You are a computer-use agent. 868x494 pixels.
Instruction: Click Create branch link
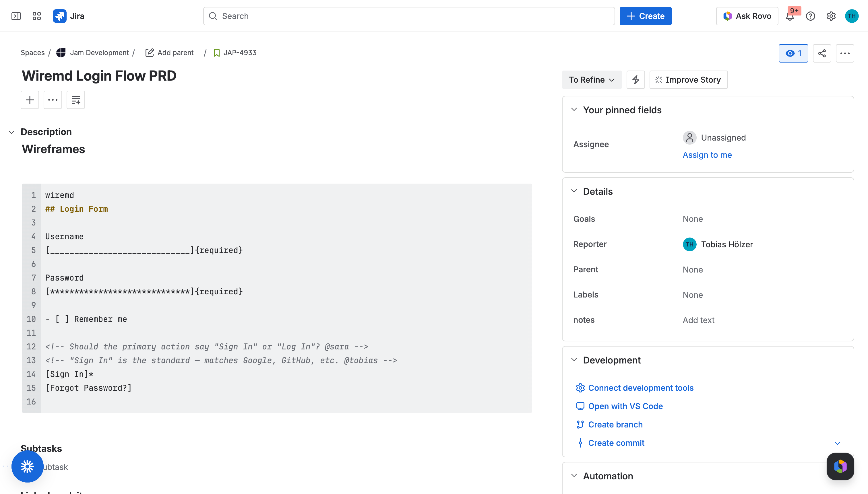coord(615,425)
